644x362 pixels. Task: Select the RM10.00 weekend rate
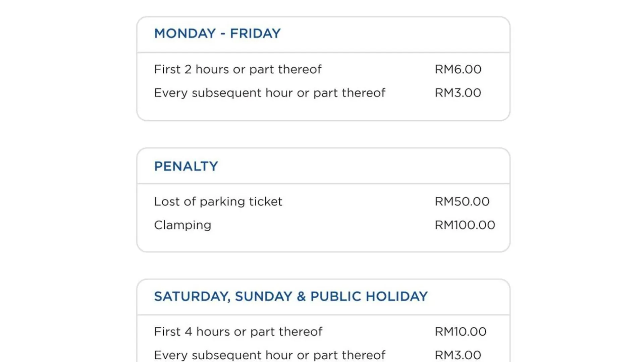(x=461, y=331)
